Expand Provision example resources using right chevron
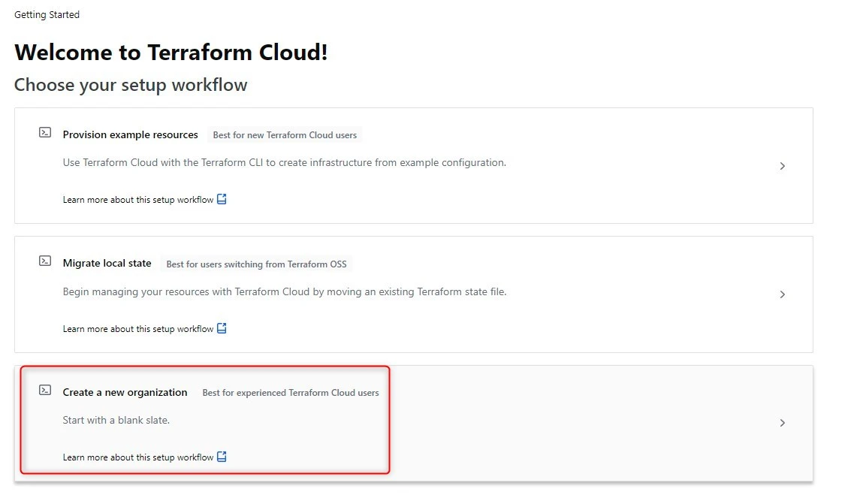854x504 pixels. (782, 166)
